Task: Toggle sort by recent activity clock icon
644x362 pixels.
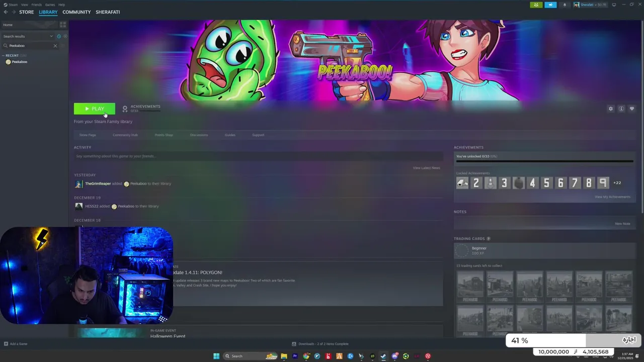Action: click(x=59, y=36)
